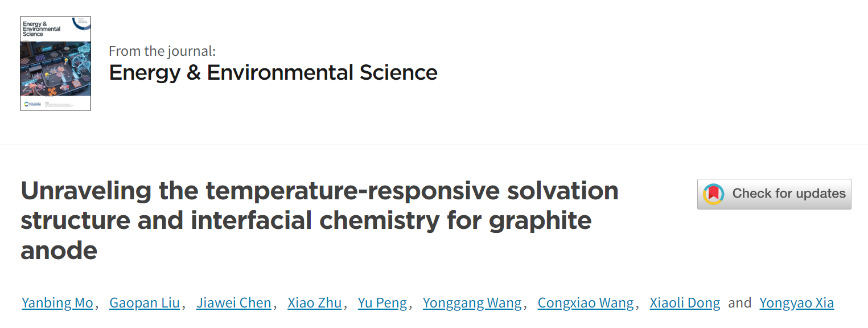View Yonggang Wang's author profile

point(472,303)
